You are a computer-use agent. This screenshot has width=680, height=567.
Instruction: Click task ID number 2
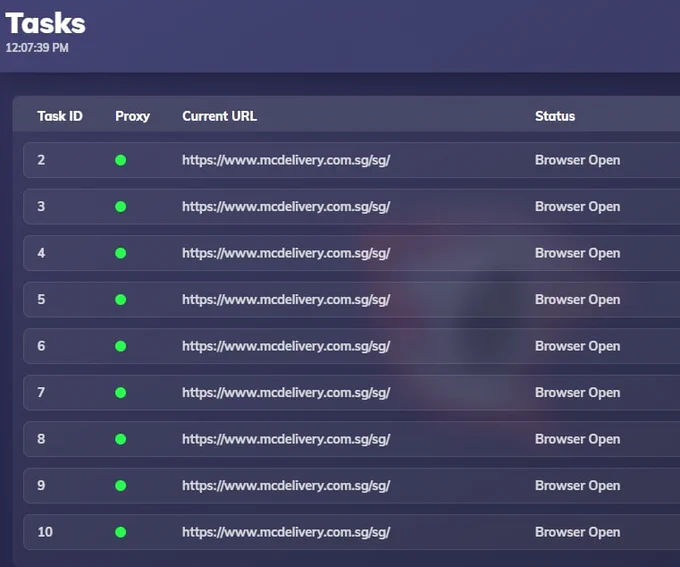click(x=41, y=160)
